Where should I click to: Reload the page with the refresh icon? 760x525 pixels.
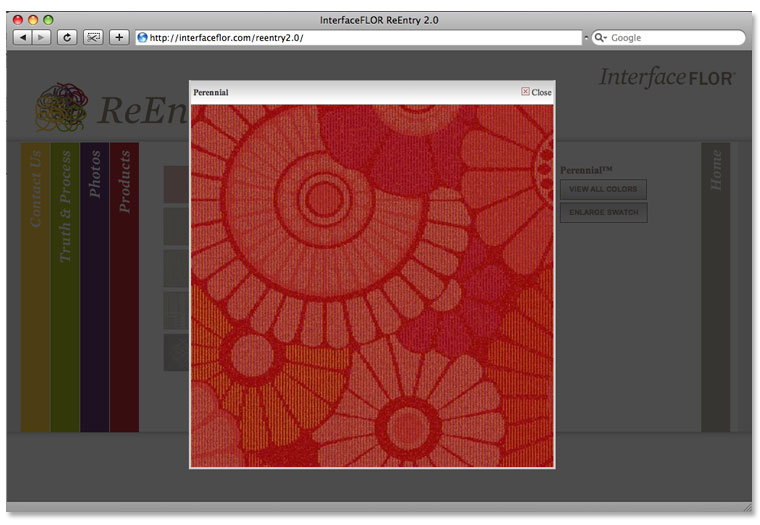point(67,37)
